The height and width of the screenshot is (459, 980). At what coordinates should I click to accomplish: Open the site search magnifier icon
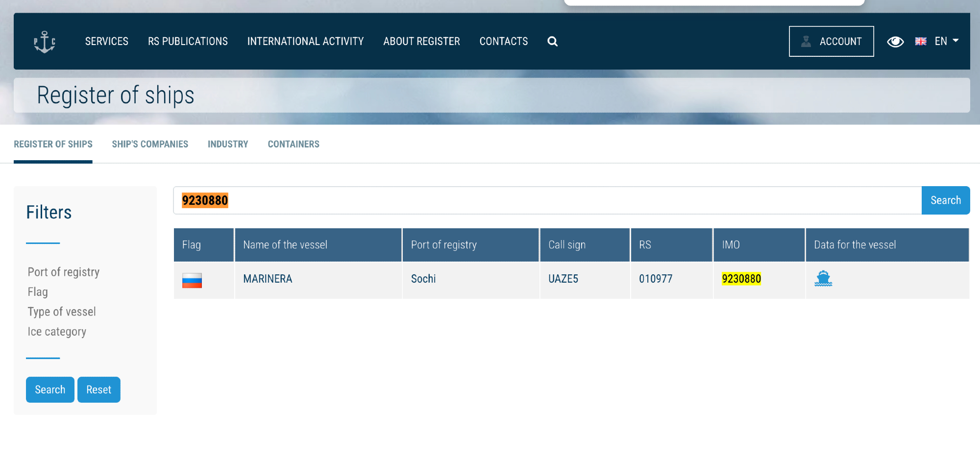[x=552, y=42]
